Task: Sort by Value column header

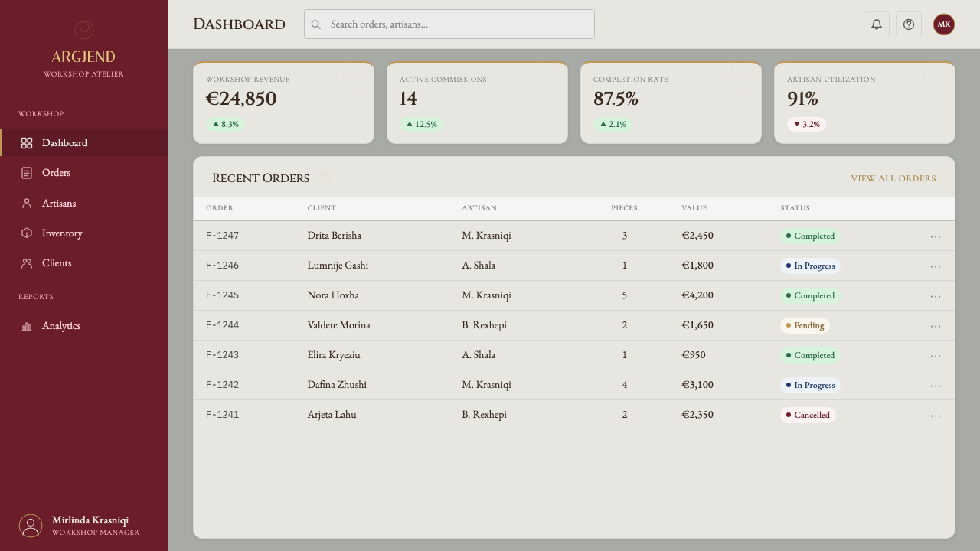Action: click(x=694, y=208)
